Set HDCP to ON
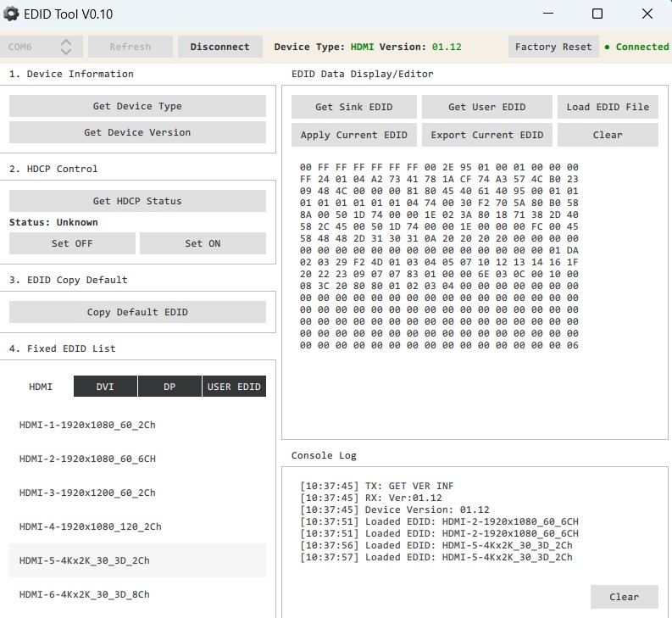672x618 pixels. coord(203,243)
